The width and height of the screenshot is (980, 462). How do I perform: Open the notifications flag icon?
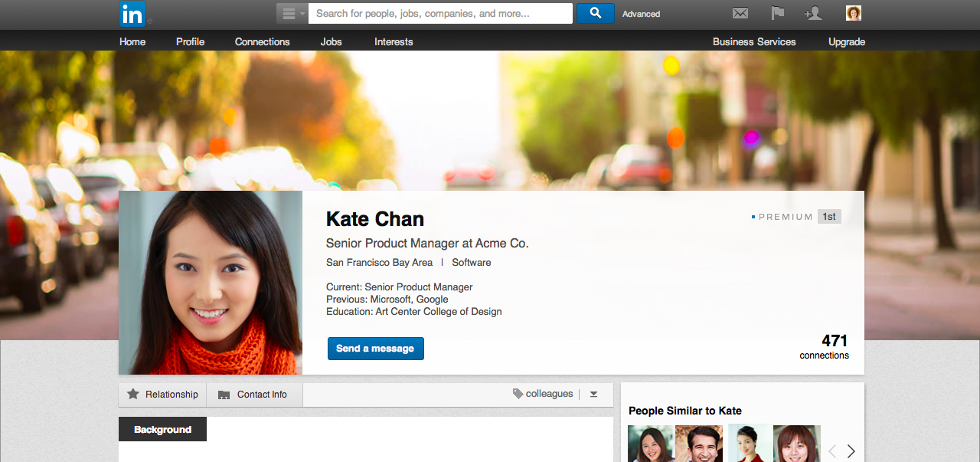777,13
